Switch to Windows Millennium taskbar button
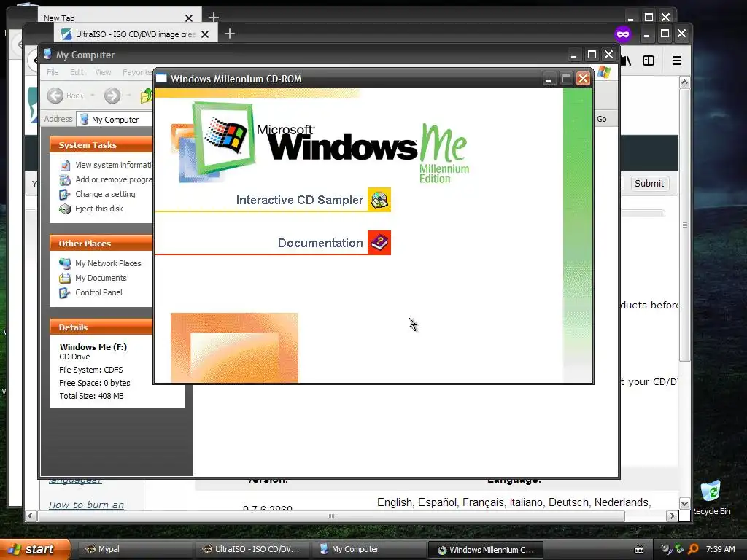The width and height of the screenshot is (747, 560). pyautogui.click(x=485, y=550)
